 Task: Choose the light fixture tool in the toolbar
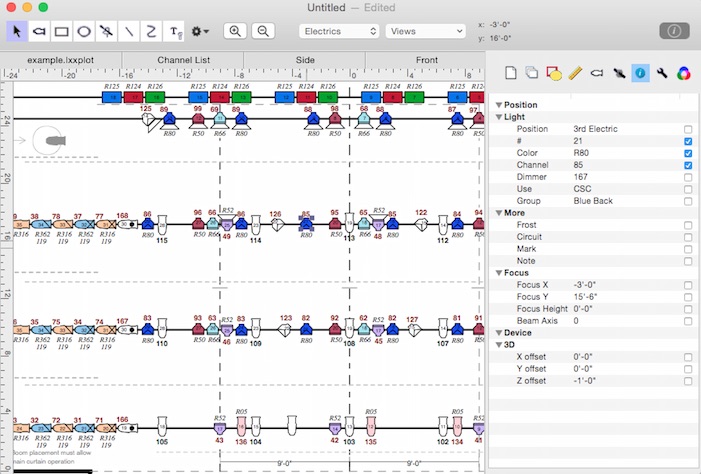39,31
